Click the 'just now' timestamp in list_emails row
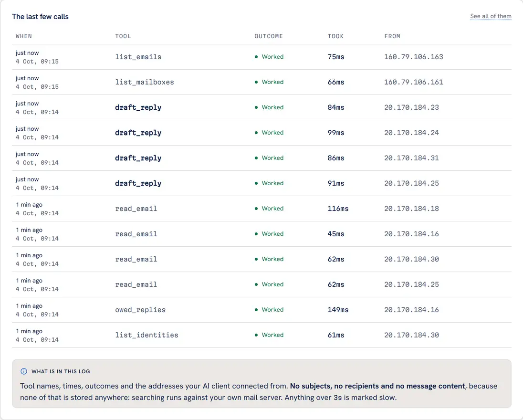 coord(27,52)
